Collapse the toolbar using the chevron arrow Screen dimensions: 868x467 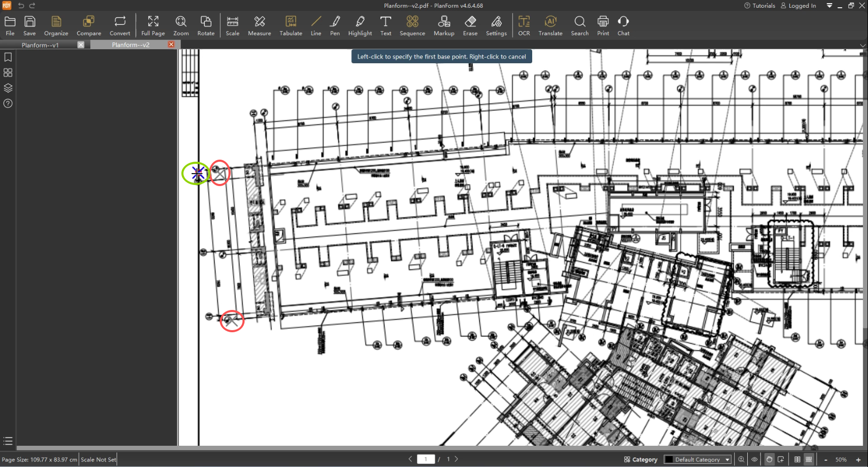862,46
